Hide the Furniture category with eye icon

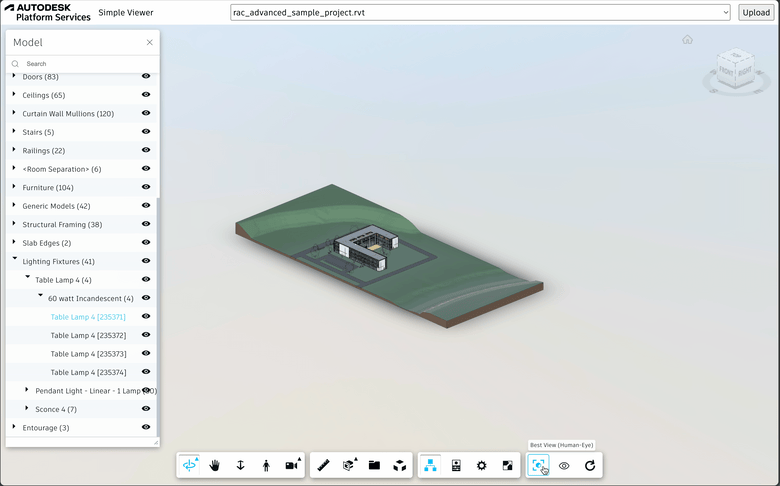point(146,187)
